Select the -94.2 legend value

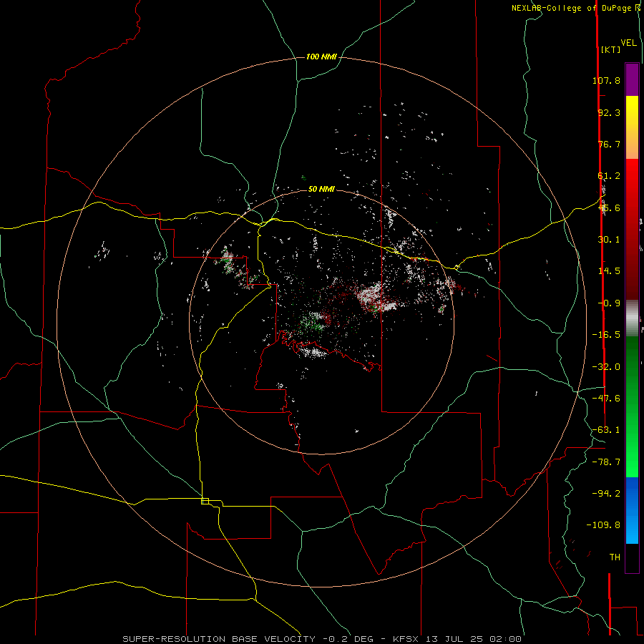point(606,494)
